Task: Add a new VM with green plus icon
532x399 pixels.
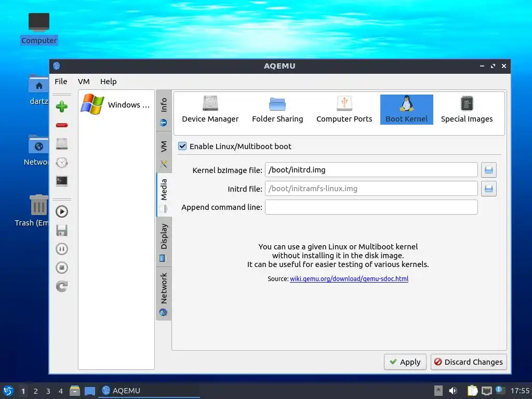Action: click(x=62, y=107)
